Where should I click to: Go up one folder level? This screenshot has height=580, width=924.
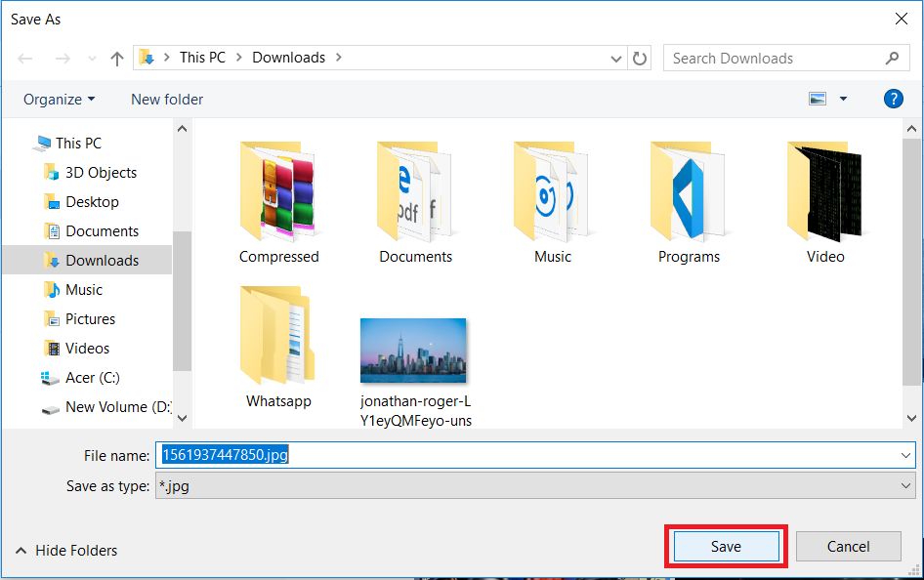tap(117, 59)
